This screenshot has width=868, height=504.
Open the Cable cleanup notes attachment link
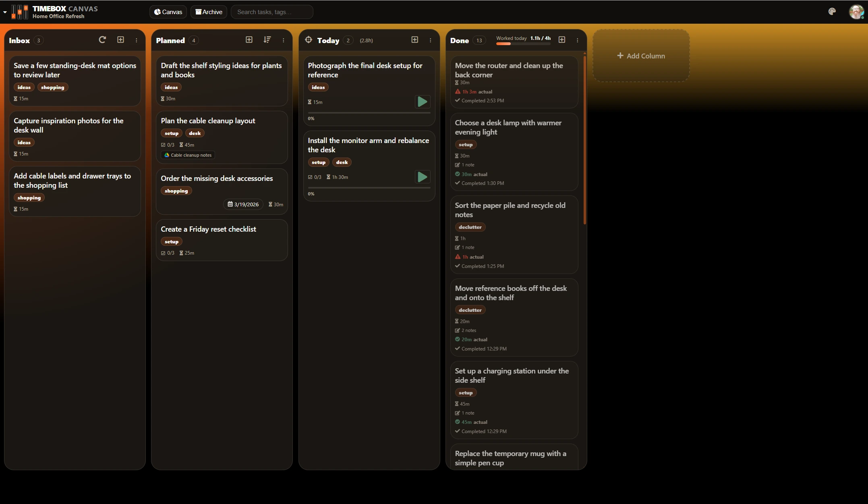coord(188,155)
